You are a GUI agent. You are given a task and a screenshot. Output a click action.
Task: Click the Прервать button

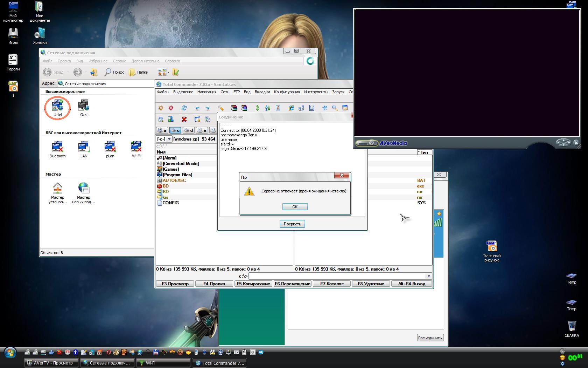(292, 224)
